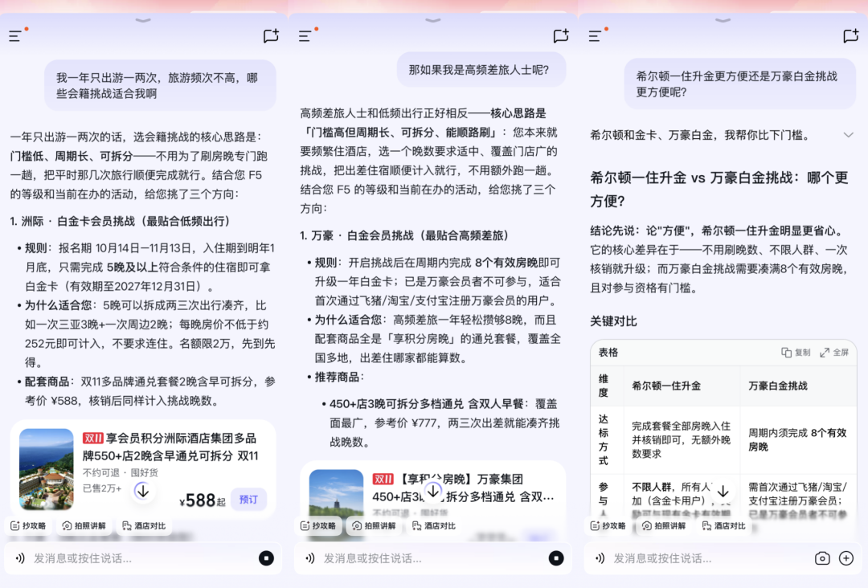Open the 洲际酒店 resort thumbnail on the ¥588 card

[47, 469]
